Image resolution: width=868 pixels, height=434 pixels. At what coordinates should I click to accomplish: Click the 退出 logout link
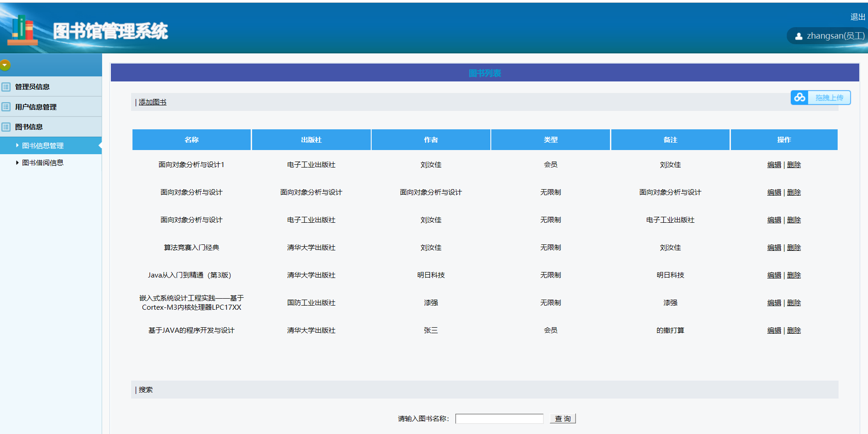point(857,17)
